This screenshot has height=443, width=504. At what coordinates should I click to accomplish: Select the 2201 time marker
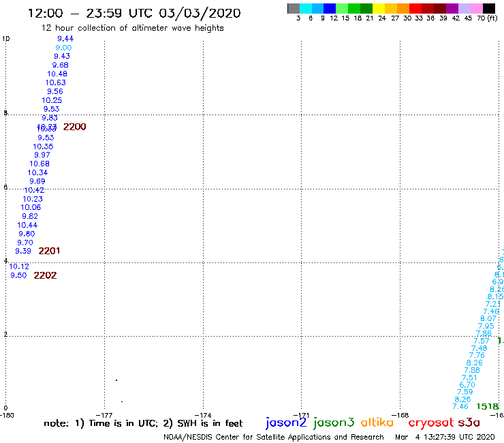(x=49, y=251)
